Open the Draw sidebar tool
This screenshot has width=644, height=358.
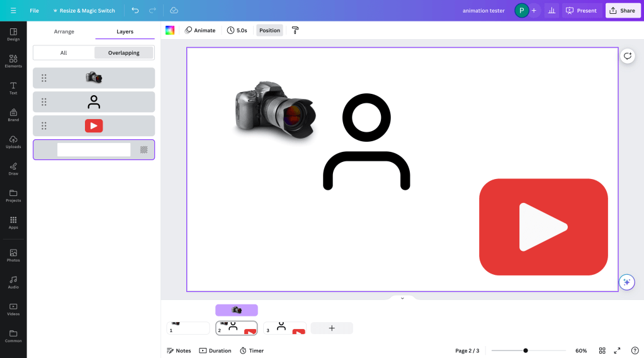pyautogui.click(x=13, y=168)
